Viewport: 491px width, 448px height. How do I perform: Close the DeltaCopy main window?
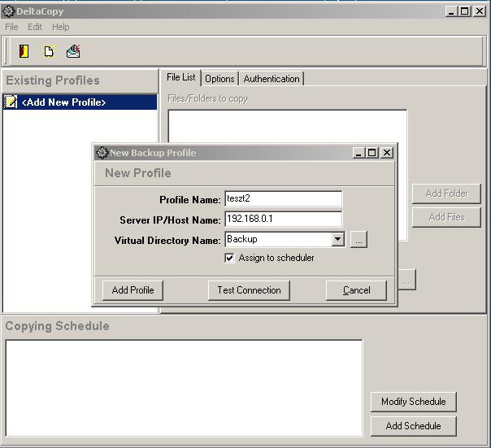(x=479, y=11)
